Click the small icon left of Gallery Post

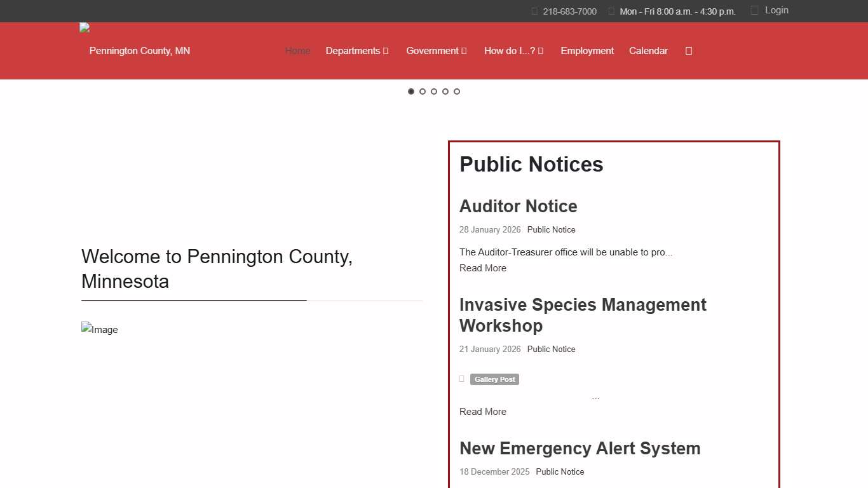tap(462, 379)
